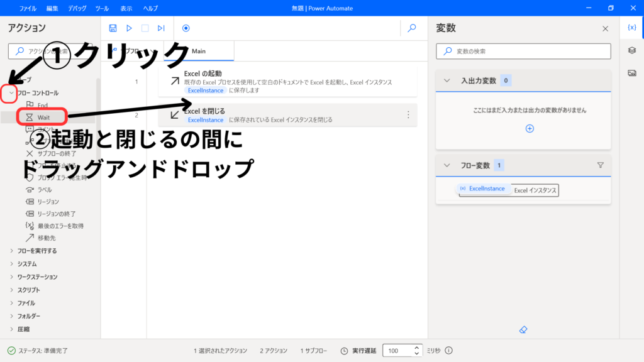Select the Excel の起動 action
The width and height of the screenshot is (644, 362).
[x=287, y=81]
